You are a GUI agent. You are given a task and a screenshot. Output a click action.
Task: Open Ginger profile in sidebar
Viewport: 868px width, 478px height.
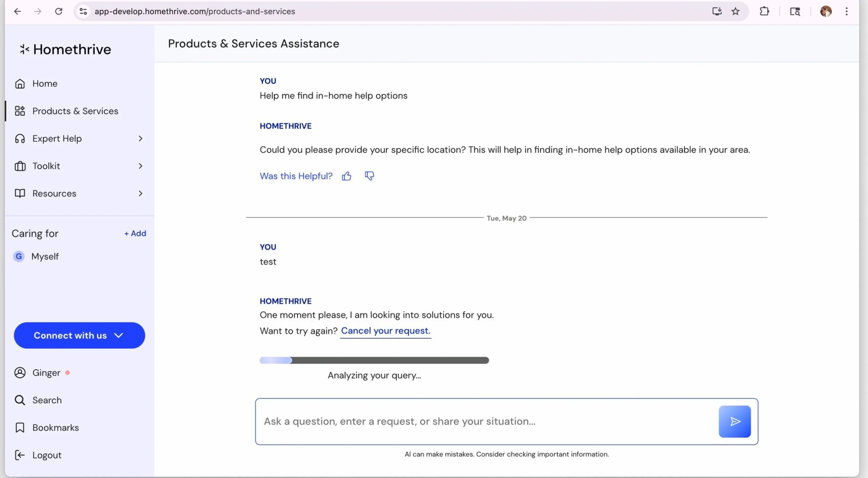coord(46,373)
